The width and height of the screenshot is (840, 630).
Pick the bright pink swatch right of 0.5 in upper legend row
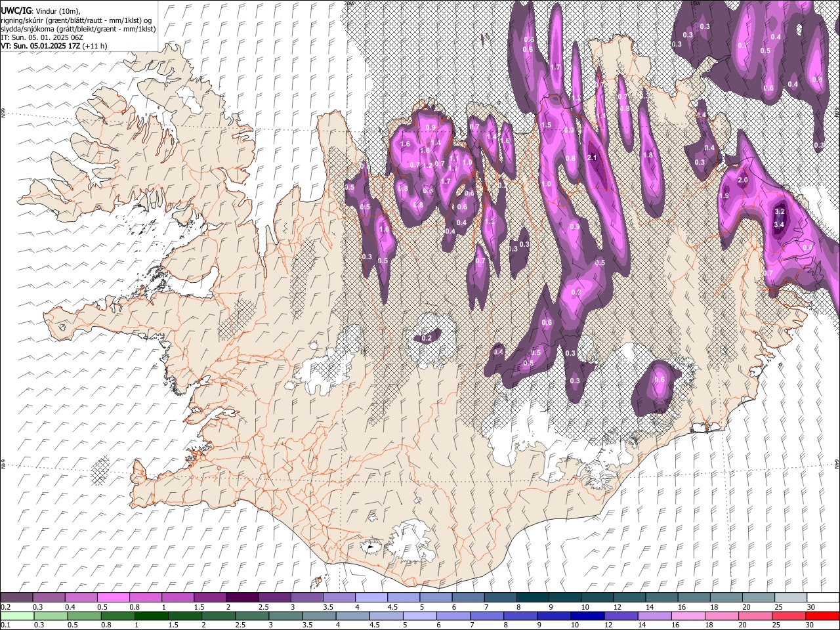114,597
